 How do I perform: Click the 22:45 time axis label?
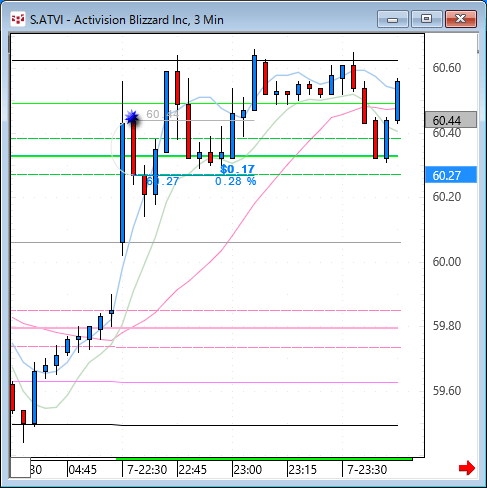coord(193,470)
